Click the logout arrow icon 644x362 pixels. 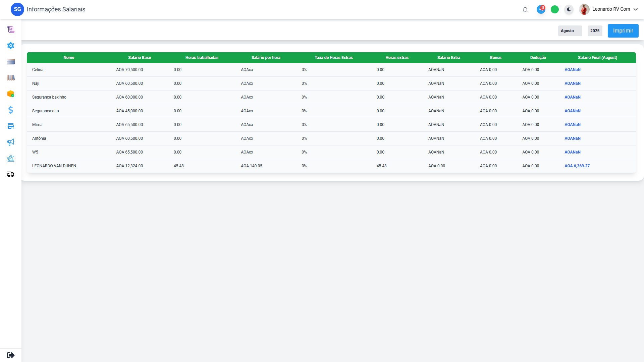tap(11, 355)
